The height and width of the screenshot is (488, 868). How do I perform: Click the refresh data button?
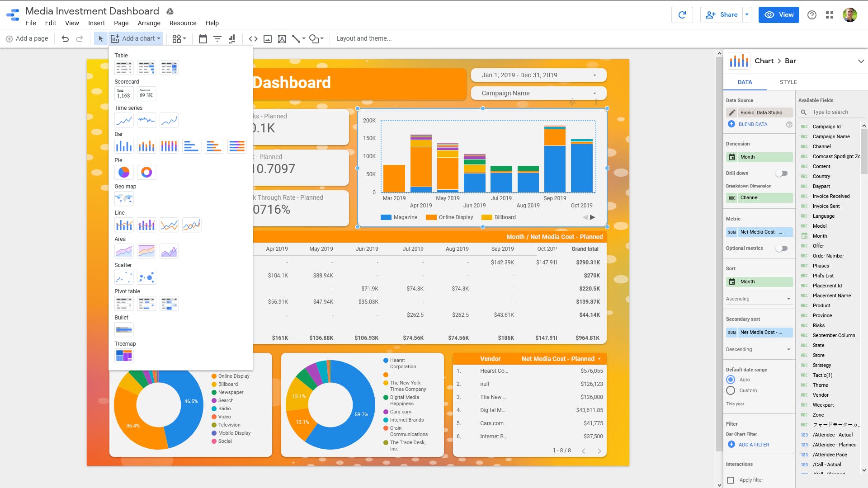[682, 14]
